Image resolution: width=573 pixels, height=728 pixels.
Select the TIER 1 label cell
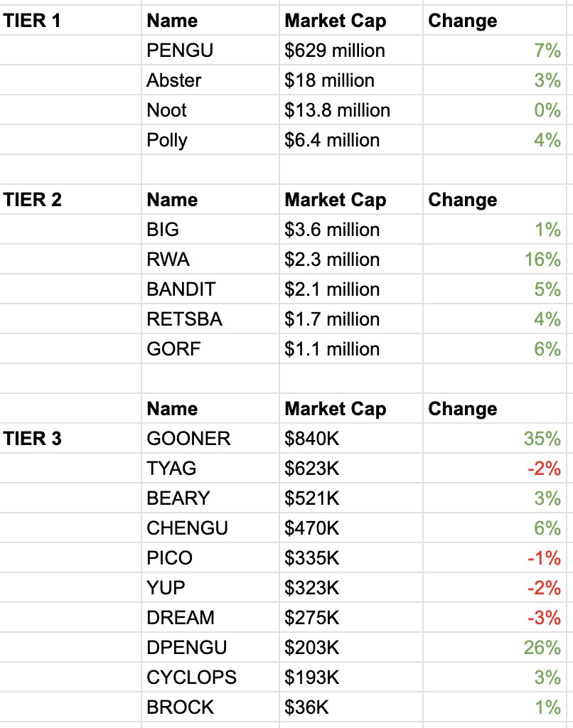point(70,21)
